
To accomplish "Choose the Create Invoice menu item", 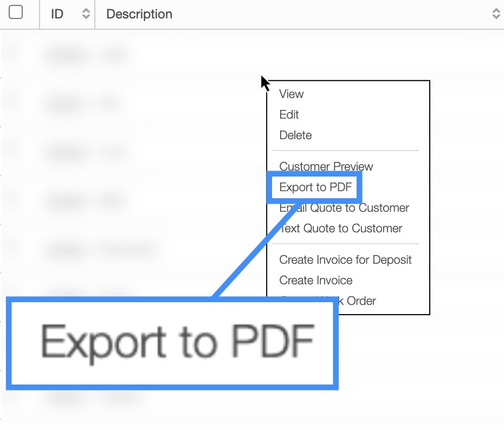I will pyautogui.click(x=316, y=281).
